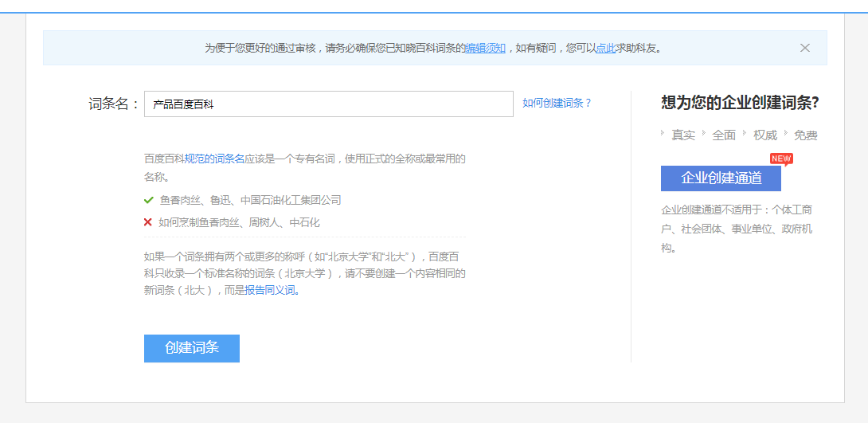Screen dimensions: 868x423
Task: Click the 点此 link to ask for help
Action: [x=605, y=48]
